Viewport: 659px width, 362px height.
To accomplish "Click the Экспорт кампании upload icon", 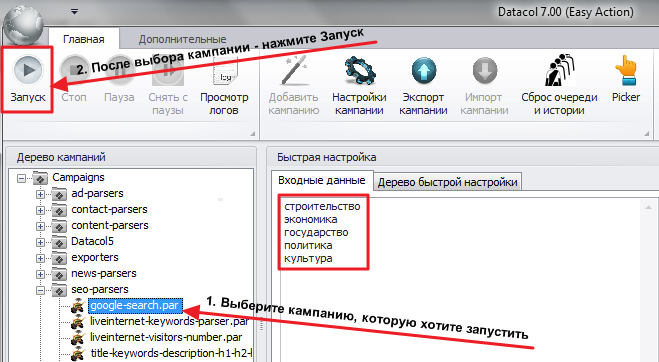I will 423,71.
